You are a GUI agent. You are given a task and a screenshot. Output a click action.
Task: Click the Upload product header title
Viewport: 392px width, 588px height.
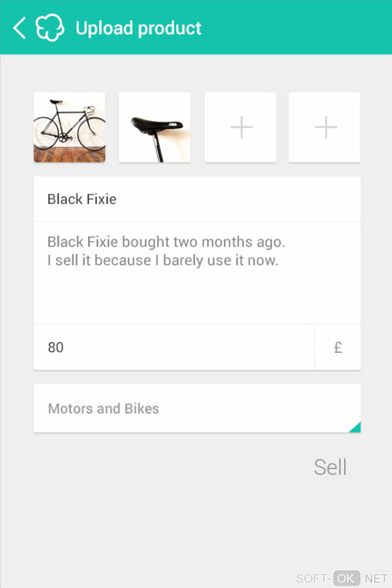point(138,28)
